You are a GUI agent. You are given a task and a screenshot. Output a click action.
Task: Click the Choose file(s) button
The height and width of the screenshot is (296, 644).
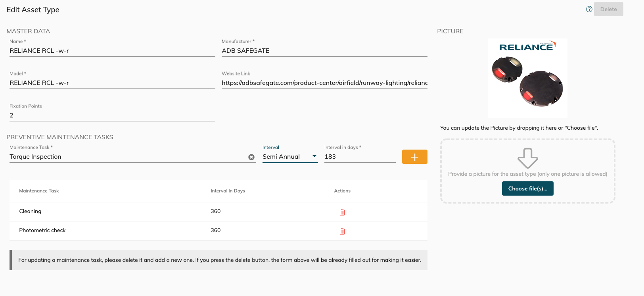pyautogui.click(x=527, y=188)
